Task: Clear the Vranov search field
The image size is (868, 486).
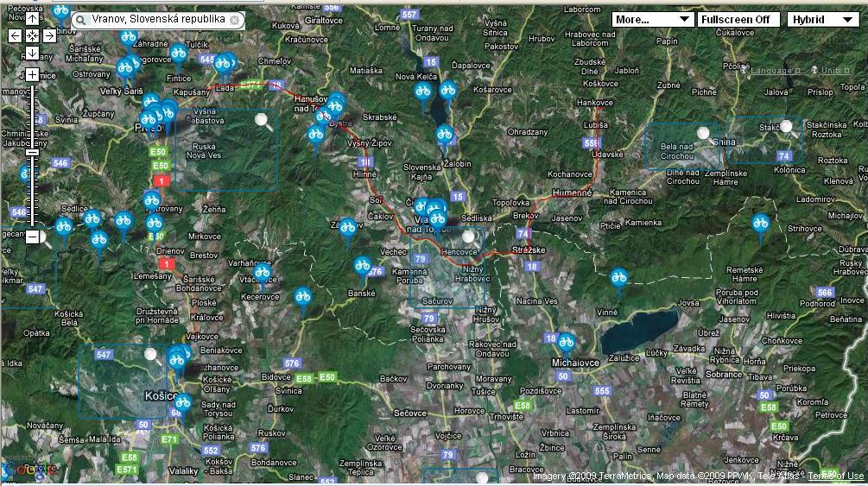Action: click(x=234, y=19)
